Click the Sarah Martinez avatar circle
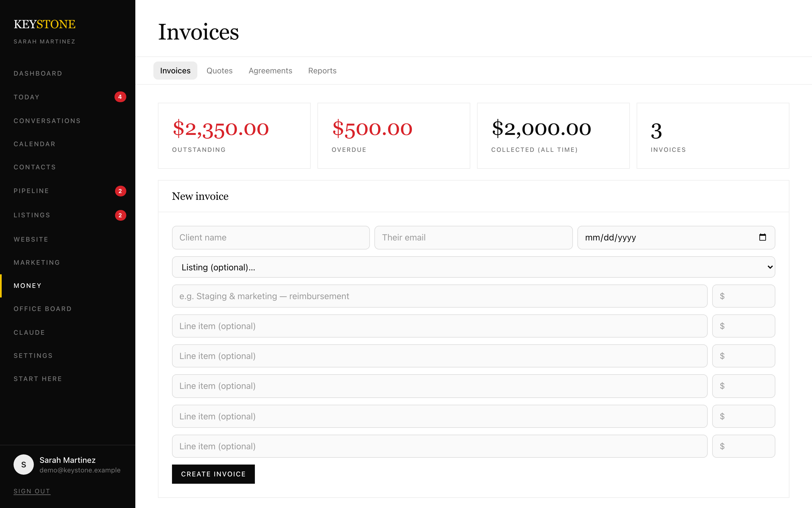This screenshot has height=508, width=812. [x=23, y=464]
